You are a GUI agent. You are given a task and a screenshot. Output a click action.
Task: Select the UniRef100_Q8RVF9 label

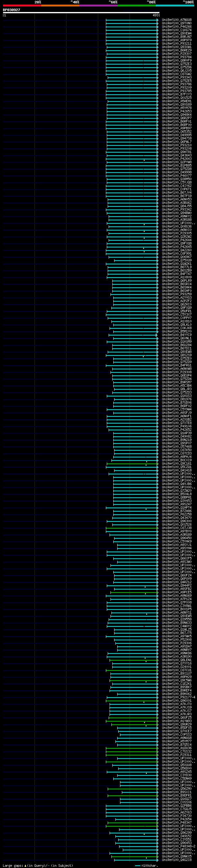177,60
